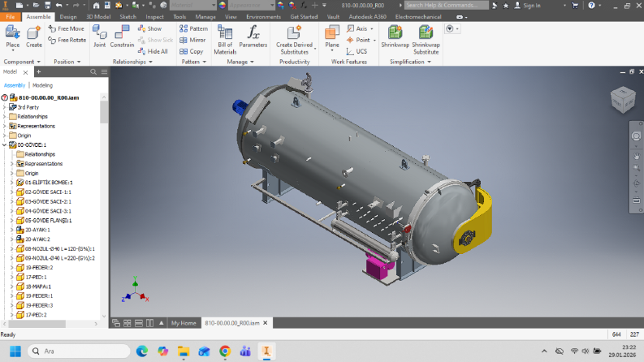The width and height of the screenshot is (644, 362).
Task: Open the Simplification panel dropdown
Action: coord(410,62)
